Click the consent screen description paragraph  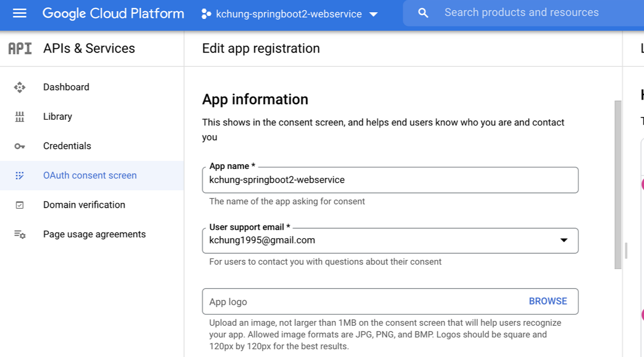383,130
